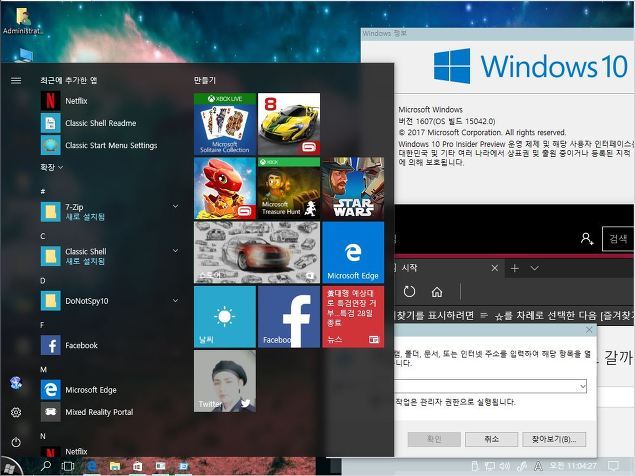Open the car sketch Store tile
This screenshot has height=476, width=635.
tap(257, 252)
